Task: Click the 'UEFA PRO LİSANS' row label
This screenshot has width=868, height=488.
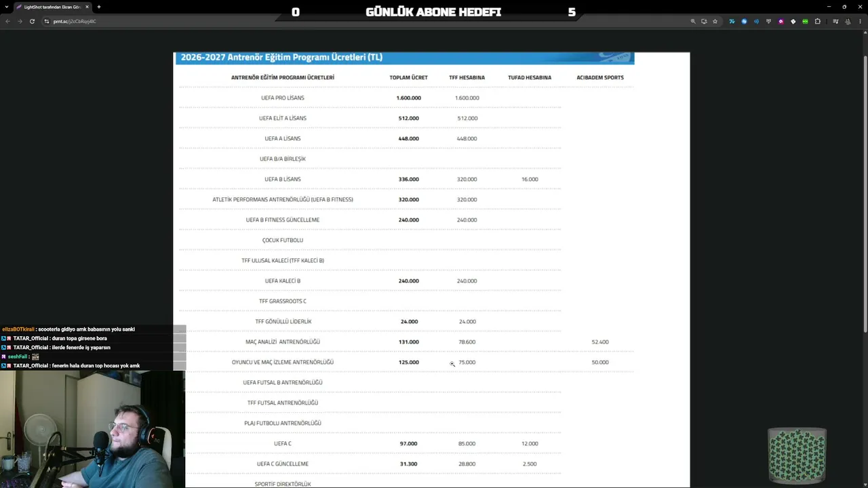Action: coord(283,98)
